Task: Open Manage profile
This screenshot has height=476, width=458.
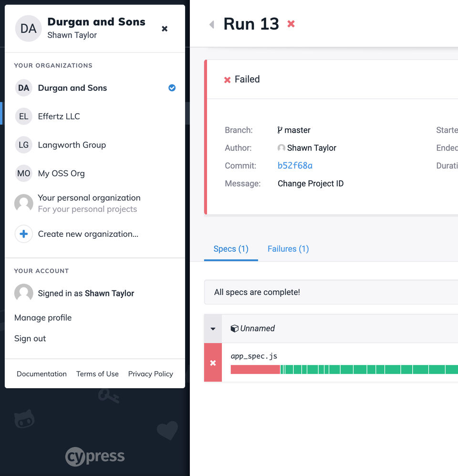Action: pos(43,317)
